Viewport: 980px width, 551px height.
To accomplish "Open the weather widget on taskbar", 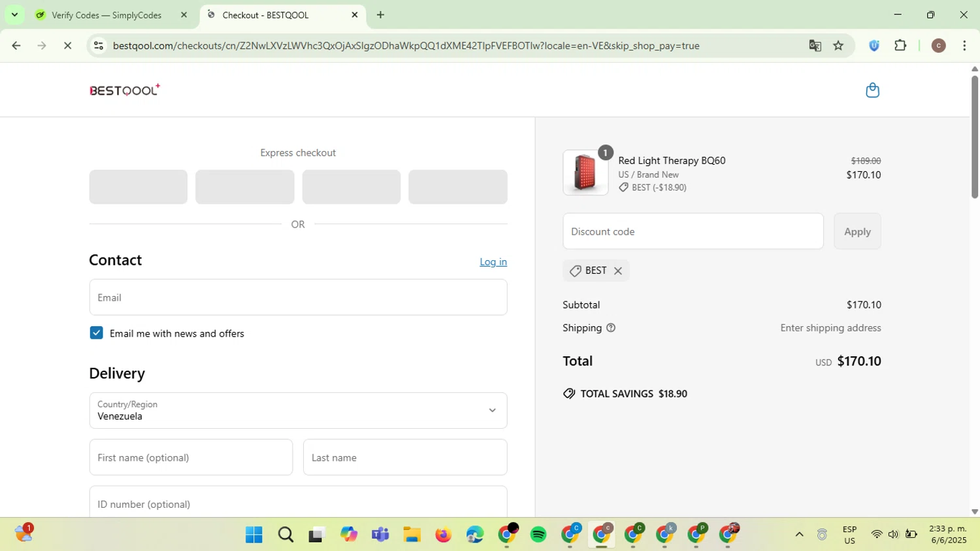I will 24,533.
